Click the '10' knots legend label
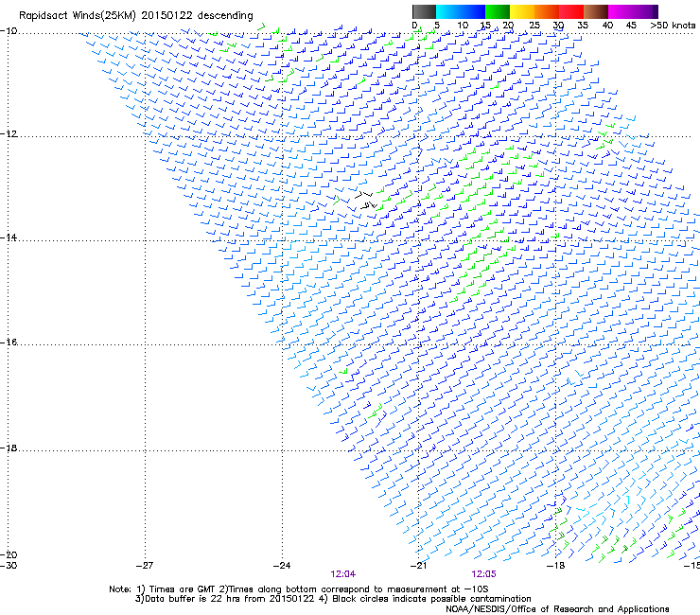This screenshot has height=615, width=700. 463,26
